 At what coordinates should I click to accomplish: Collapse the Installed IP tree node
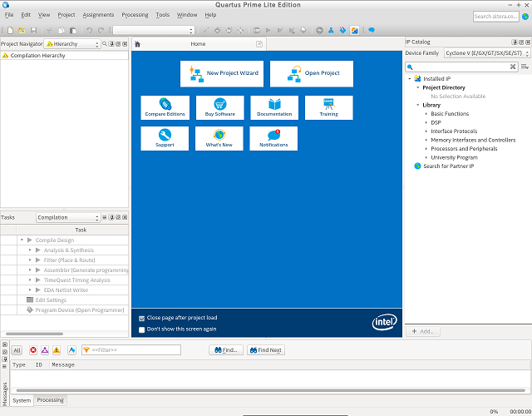pyautogui.click(x=410, y=78)
